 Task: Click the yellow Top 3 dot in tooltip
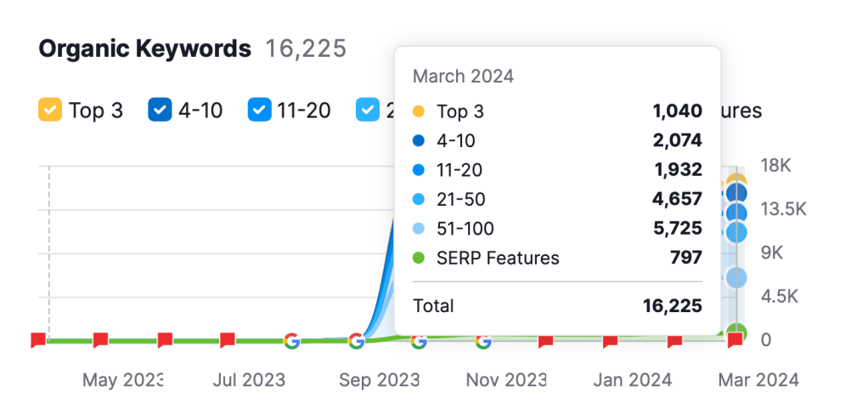point(419,111)
